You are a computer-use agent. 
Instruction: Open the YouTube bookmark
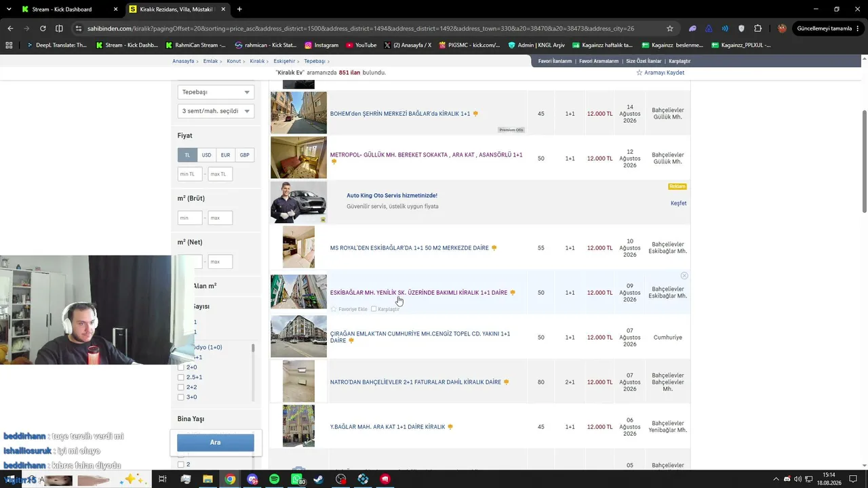361,45
